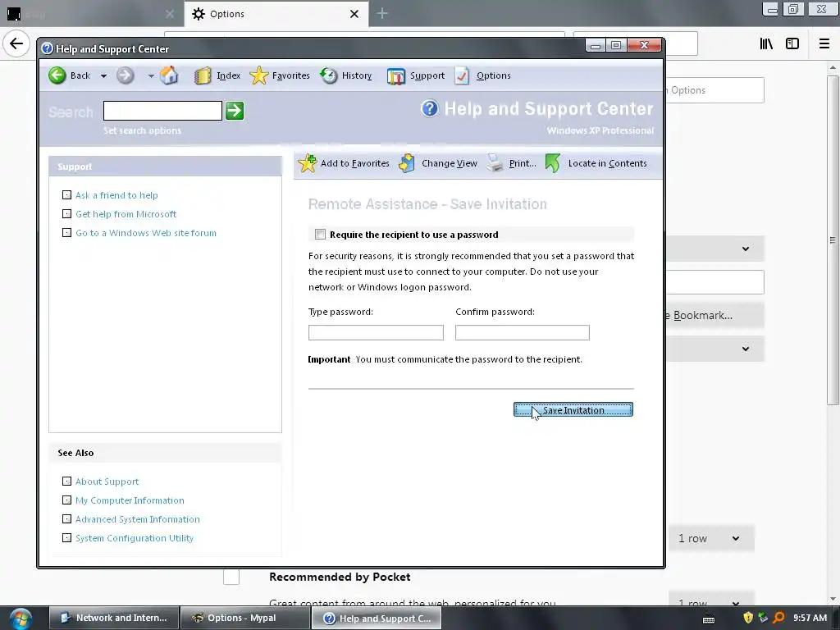The height and width of the screenshot is (630, 840).
Task: Open Get help from Microsoft
Action: (x=126, y=214)
